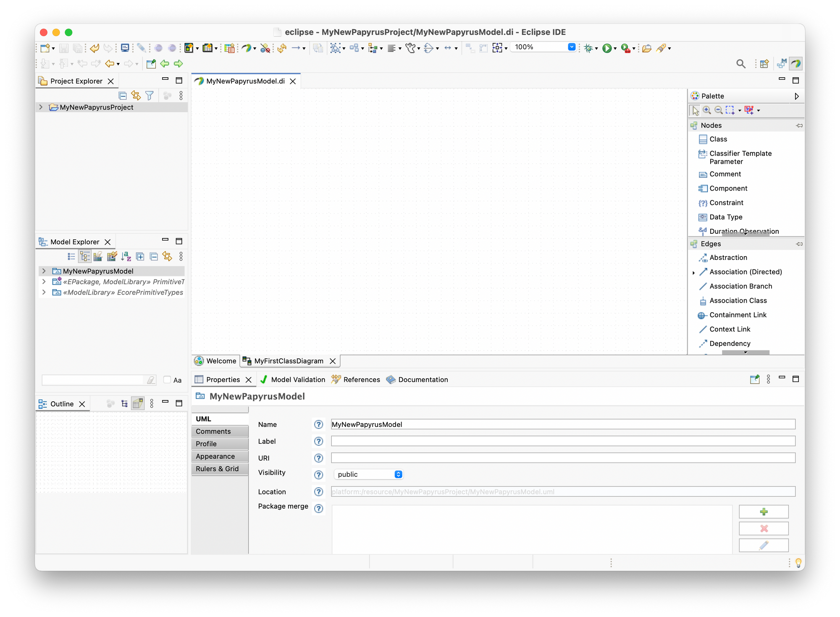This screenshot has width=840, height=617.
Task: Click the red X delete Package merge button
Action: [x=764, y=528]
